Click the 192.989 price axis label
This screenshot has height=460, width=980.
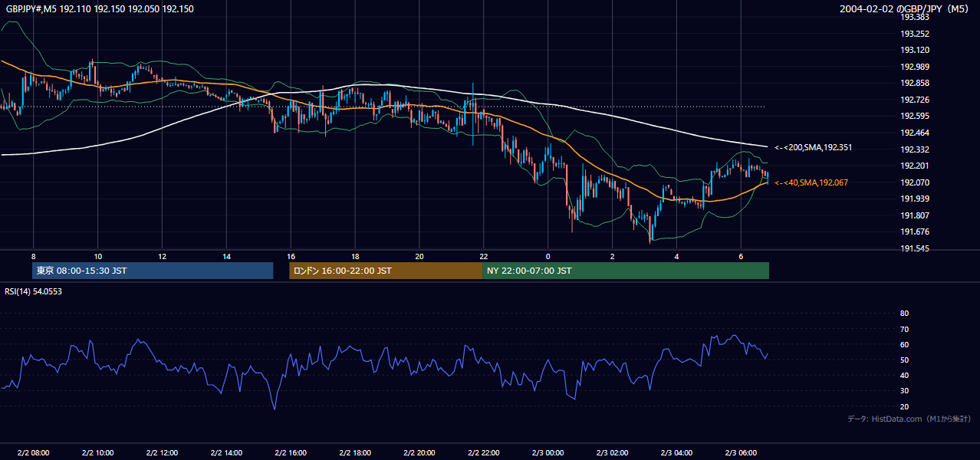[x=915, y=67]
